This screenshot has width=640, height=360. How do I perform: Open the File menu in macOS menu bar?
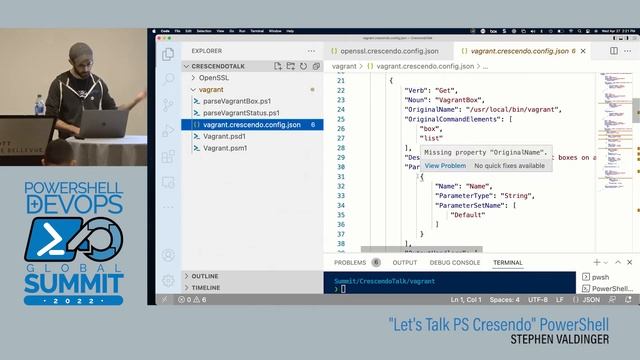178,31
